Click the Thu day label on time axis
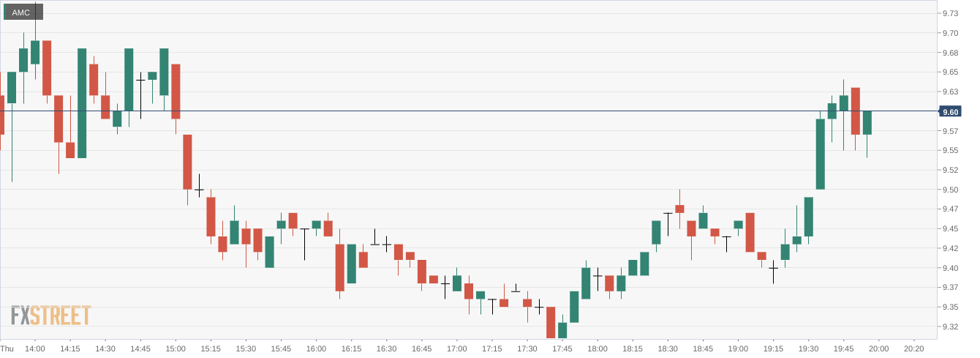This screenshot has height=358, width=980. pyautogui.click(x=7, y=349)
